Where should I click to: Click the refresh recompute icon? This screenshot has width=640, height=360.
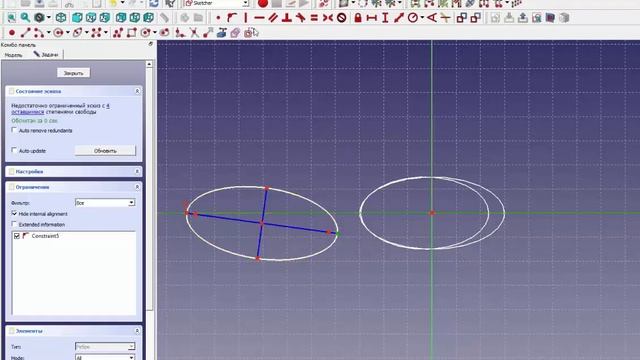click(154, 4)
